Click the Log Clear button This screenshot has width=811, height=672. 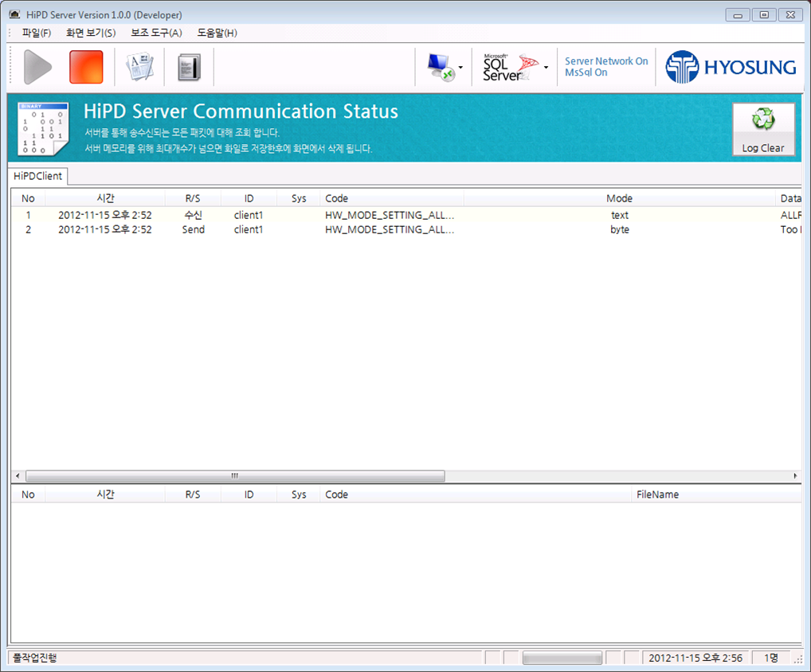[x=763, y=129]
